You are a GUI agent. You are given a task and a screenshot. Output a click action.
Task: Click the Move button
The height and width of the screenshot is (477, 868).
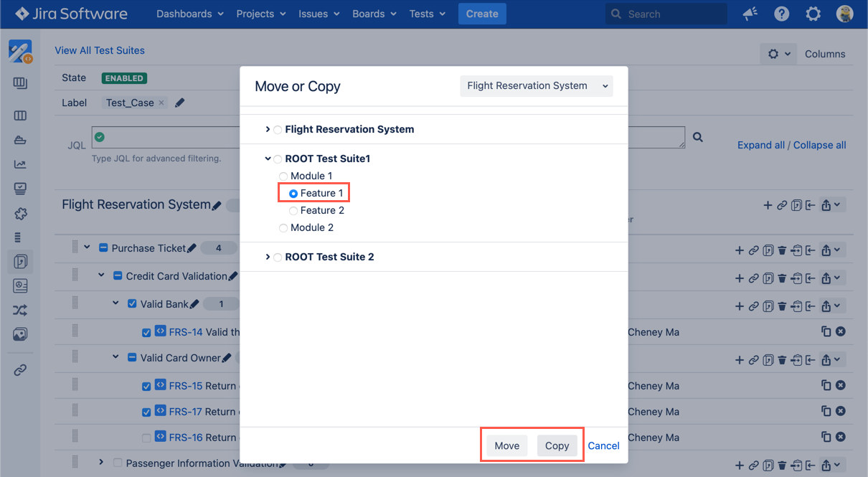pyautogui.click(x=506, y=445)
